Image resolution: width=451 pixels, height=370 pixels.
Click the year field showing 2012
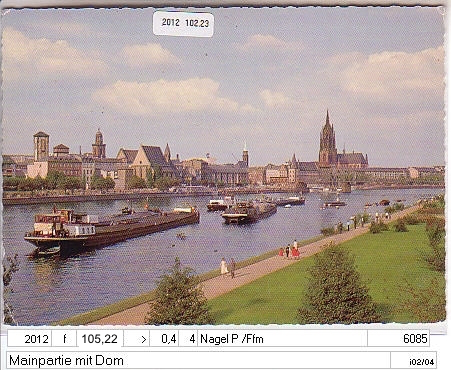pyautogui.click(x=29, y=339)
